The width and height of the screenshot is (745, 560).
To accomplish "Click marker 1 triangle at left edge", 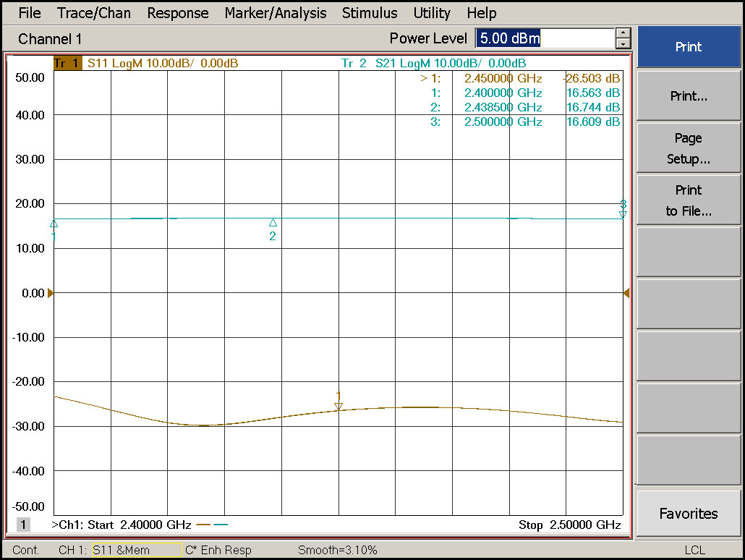I will [54, 224].
